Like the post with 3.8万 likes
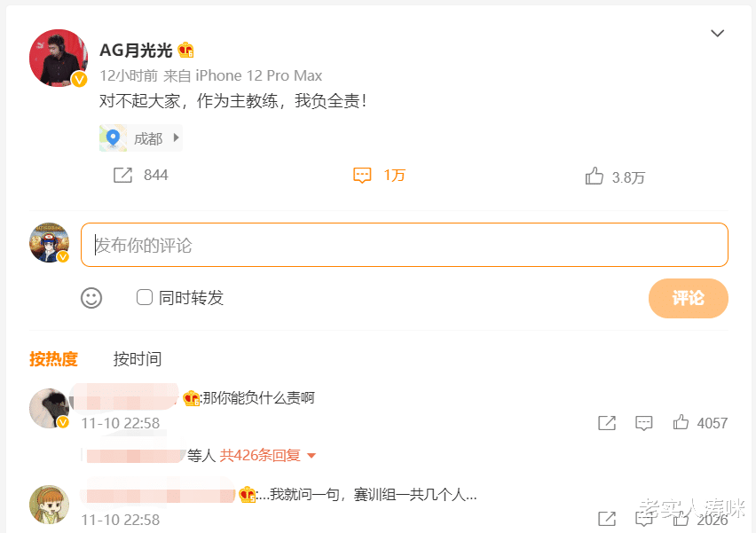Screen dimensions: 756x533 pos(595,176)
